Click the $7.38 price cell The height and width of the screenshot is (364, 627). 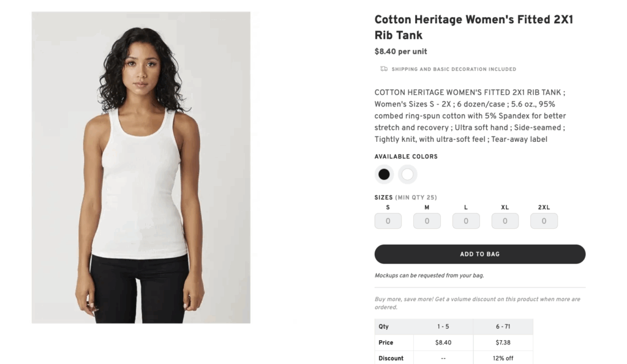502,342
